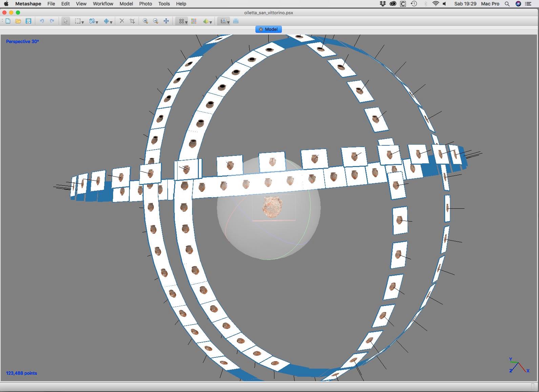The width and height of the screenshot is (539, 392).
Task: Click the Reset view icon
Action: [x=166, y=21]
